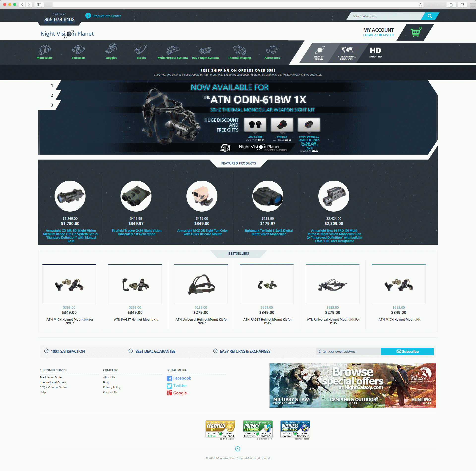This screenshot has width=476, height=471.
Task: Click the Trust Guard Certified badge
Action: [220, 430]
